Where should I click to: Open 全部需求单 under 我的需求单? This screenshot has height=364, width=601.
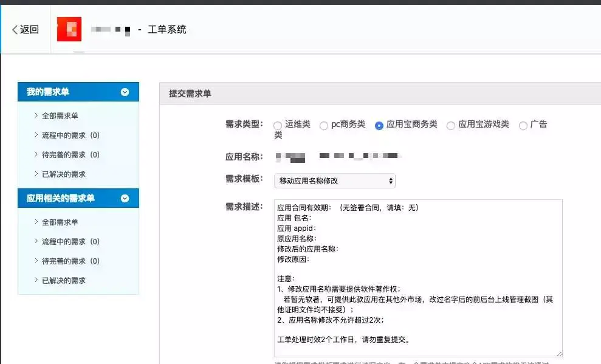coord(60,116)
